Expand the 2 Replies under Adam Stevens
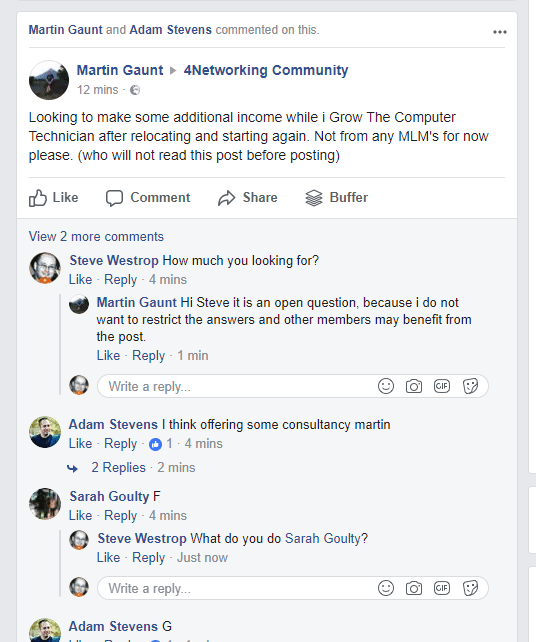This screenshot has width=536, height=642. (118, 468)
